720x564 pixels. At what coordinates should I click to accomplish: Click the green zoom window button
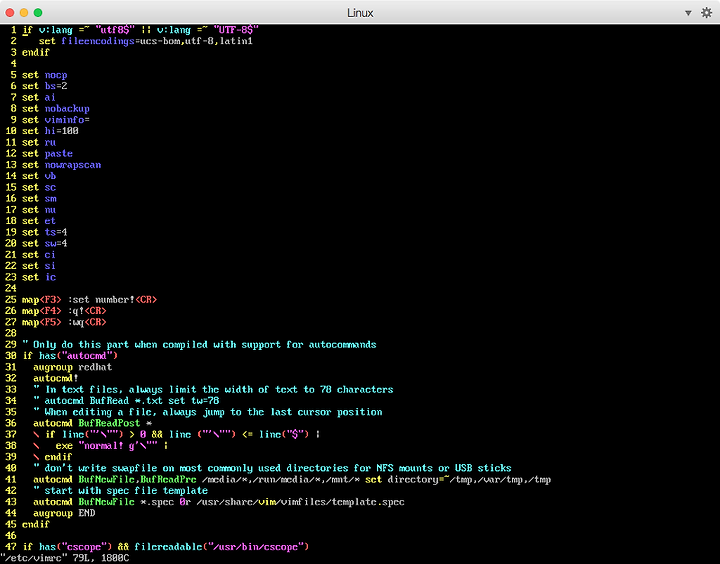coord(38,12)
